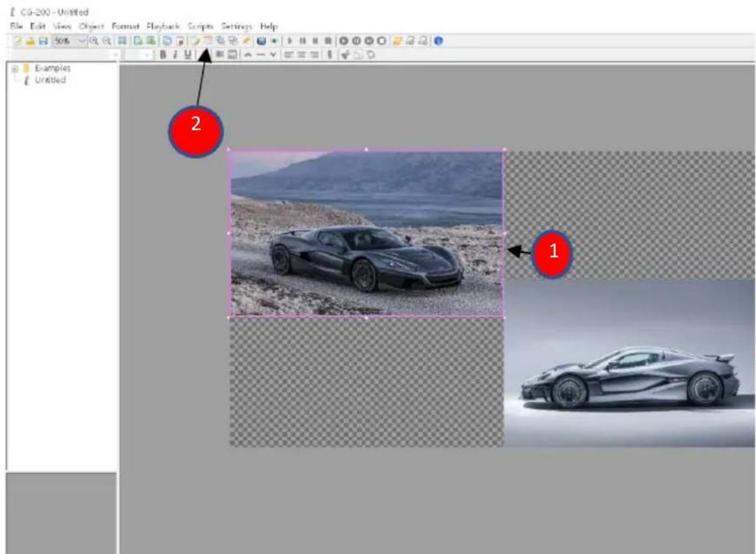Viewport: 756px width, 554px height.
Task: Open the Help menu
Action: click(x=269, y=26)
